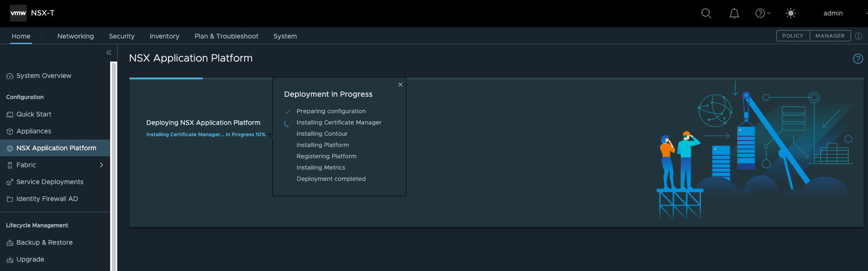Click the 'Deployment In Progress' heading
Screen dimensions: 868x271
(328, 94)
